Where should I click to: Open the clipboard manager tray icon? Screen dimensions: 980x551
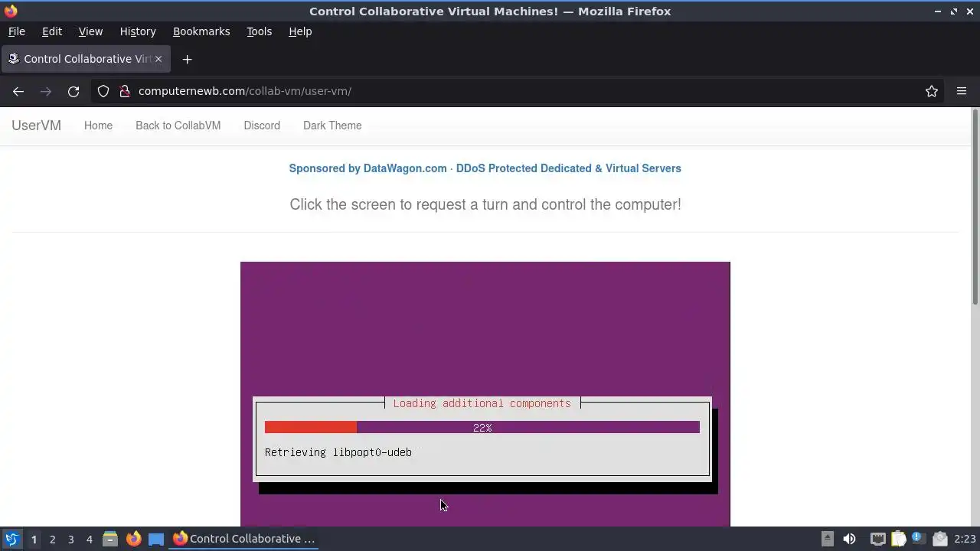[898, 539]
